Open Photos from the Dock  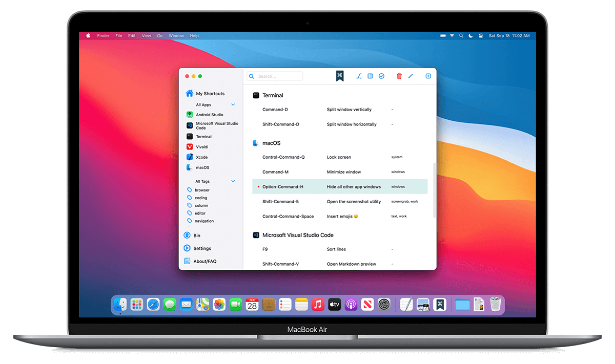point(219,305)
